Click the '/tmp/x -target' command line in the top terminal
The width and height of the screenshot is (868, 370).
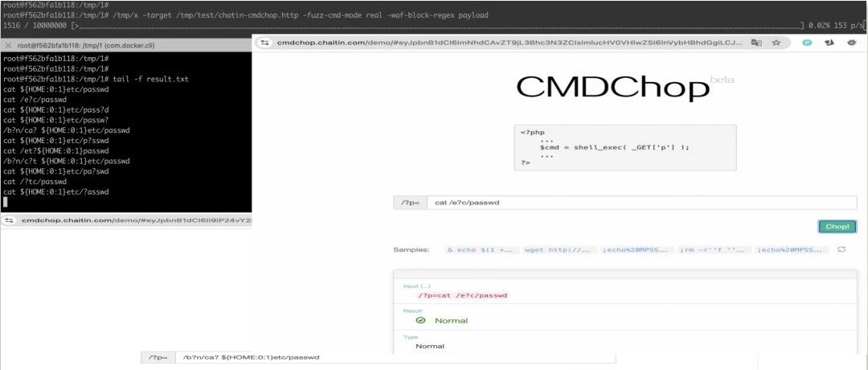(x=244, y=15)
